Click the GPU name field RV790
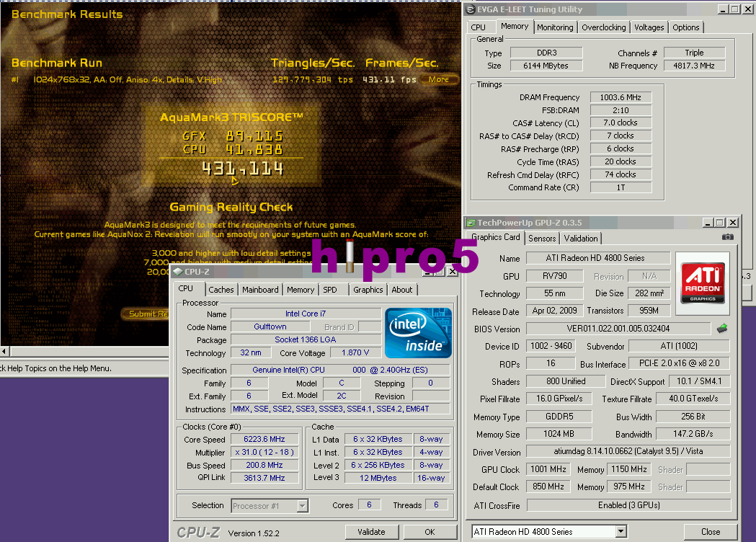The height and width of the screenshot is (542, 756). [554, 276]
